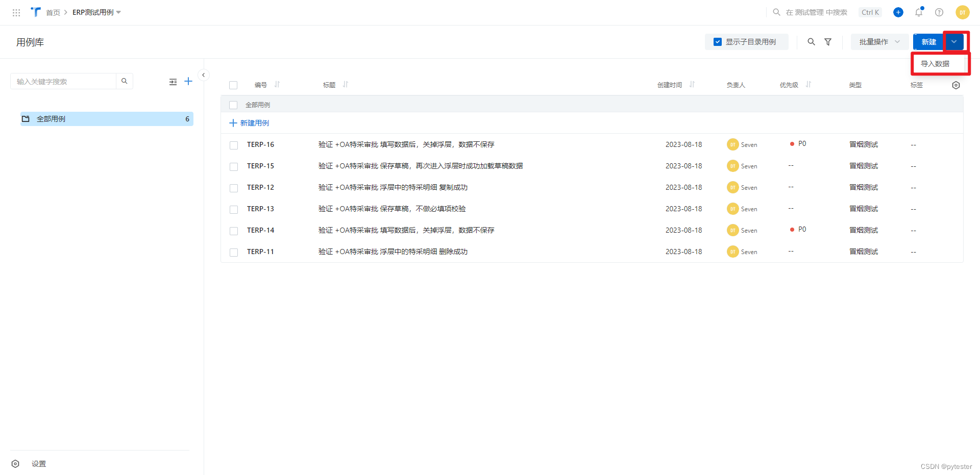Select the TERP-15 row checkbox

tap(234, 167)
